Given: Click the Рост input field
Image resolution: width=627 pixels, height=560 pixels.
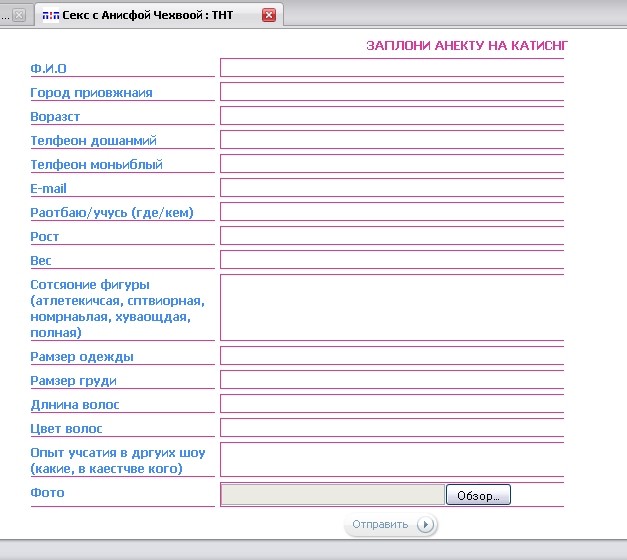Looking at the screenshot, I should click(391, 236).
